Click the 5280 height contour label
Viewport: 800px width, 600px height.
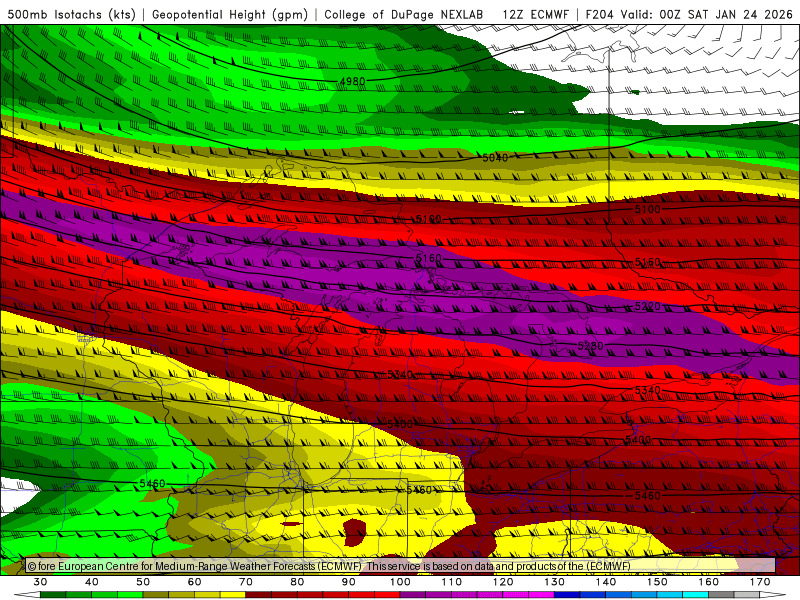pyautogui.click(x=590, y=346)
